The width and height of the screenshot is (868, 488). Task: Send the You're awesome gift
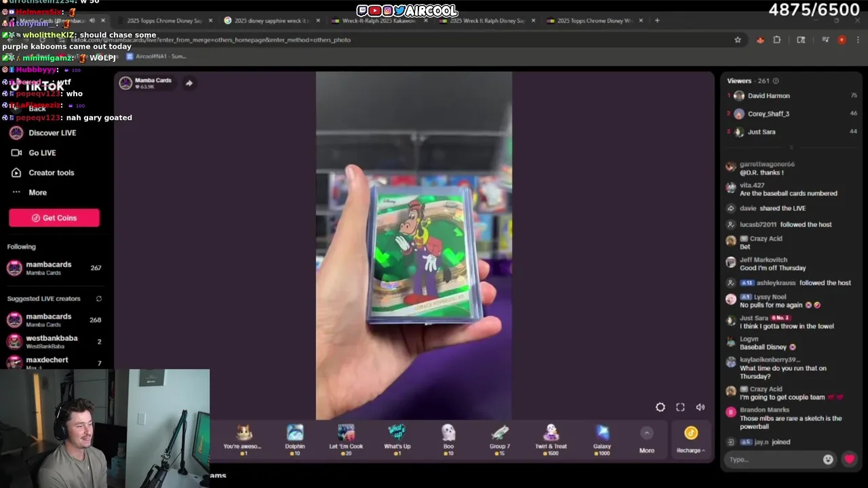coord(243,439)
